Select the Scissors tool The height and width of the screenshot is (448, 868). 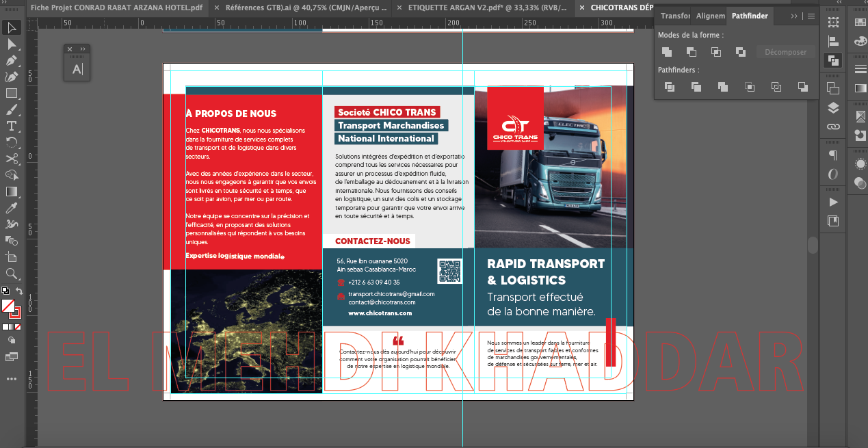(12, 159)
